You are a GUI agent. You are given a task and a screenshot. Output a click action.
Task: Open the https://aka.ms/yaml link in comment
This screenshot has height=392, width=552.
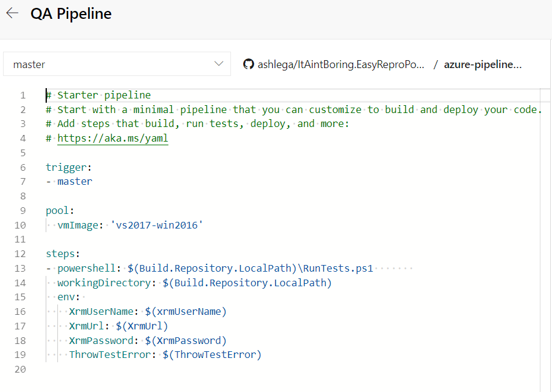click(x=112, y=139)
